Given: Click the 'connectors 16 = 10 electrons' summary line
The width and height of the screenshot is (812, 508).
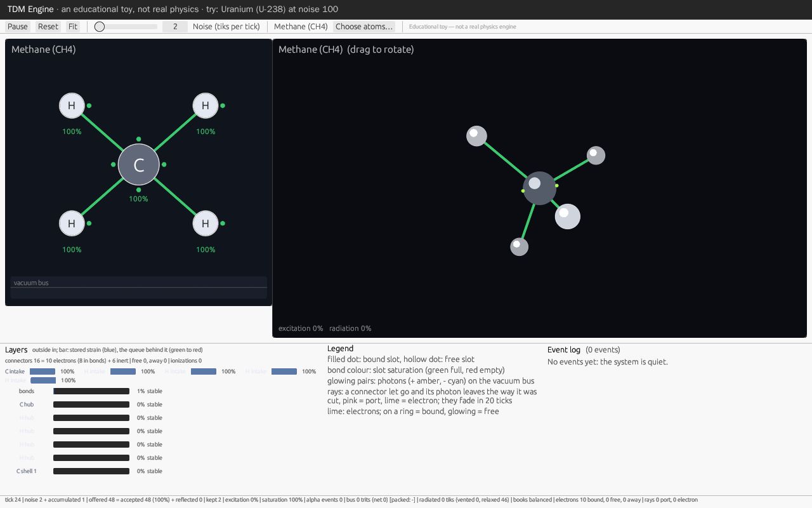Looking at the screenshot, I should 103,361.
